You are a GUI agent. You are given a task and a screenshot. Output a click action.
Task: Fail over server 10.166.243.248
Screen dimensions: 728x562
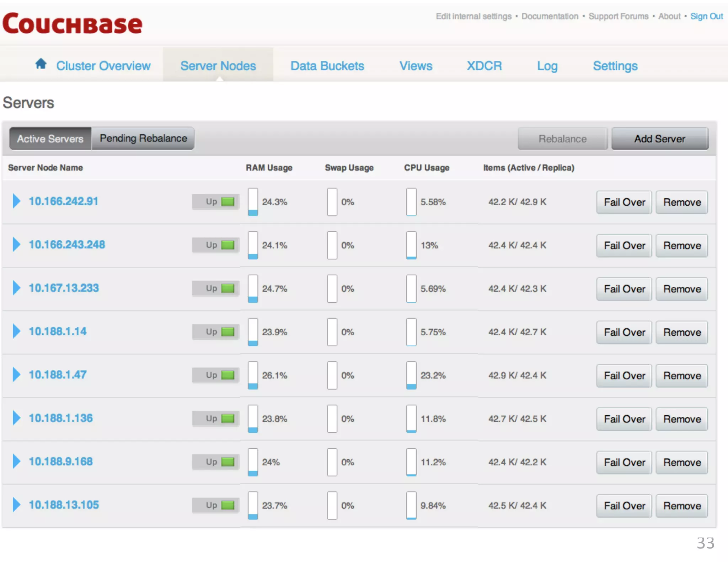tap(624, 245)
